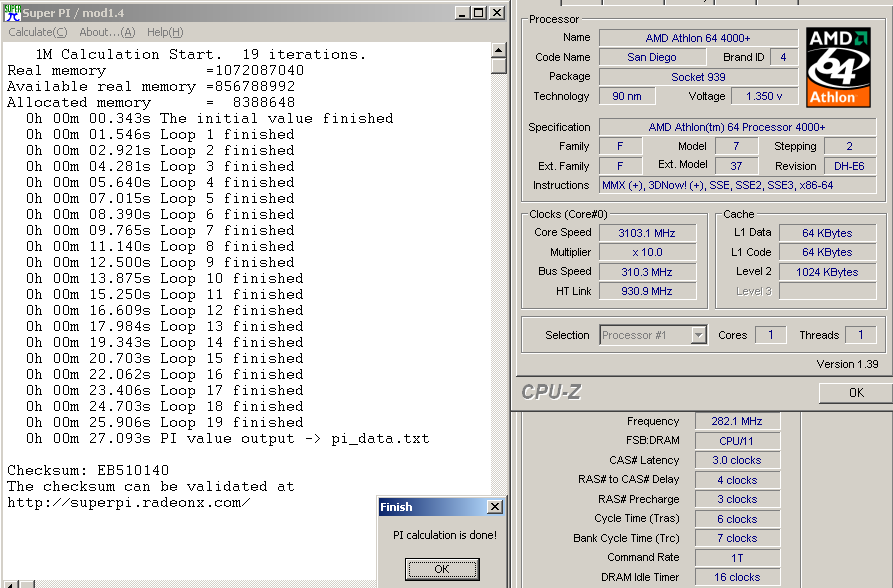Click the Code Name value 'San Diego'
This screenshot has height=588, width=893.
[x=652, y=57]
